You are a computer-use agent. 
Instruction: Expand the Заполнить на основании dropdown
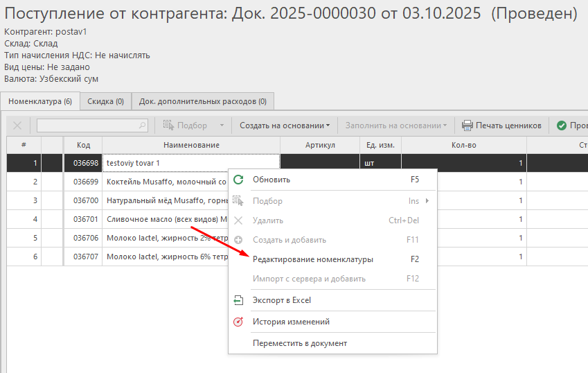tap(395, 125)
